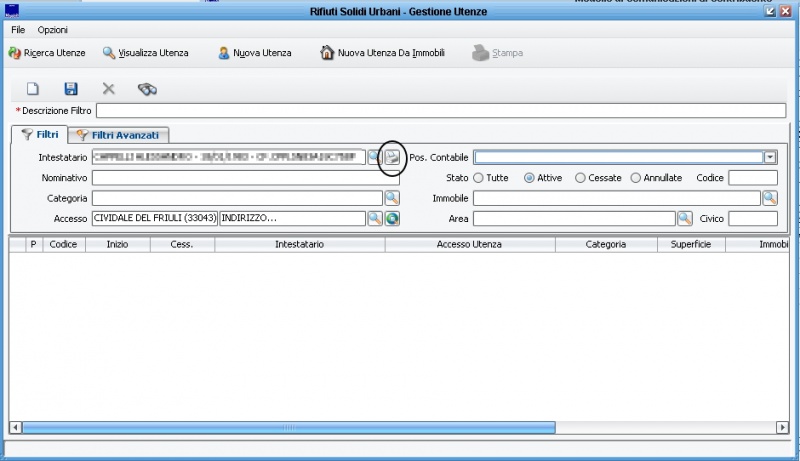Sort by Accesso Utenza column header
This screenshot has width=800, height=461.
click(x=469, y=244)
